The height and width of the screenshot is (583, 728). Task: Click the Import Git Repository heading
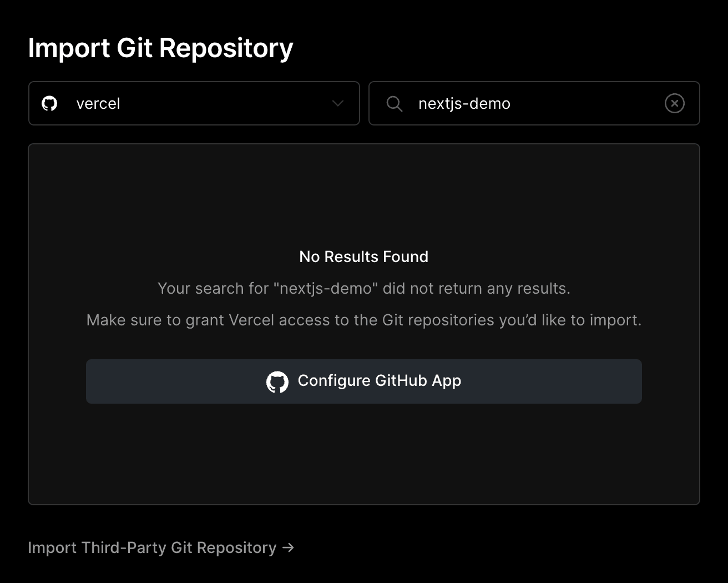[x=161, y=48]
